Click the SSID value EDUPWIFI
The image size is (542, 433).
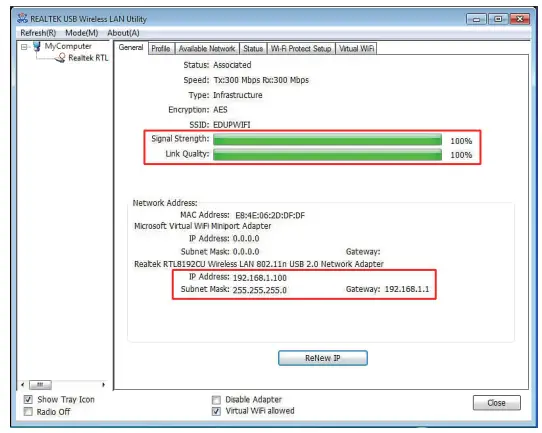pyautogui.click(x=232, y=125)
